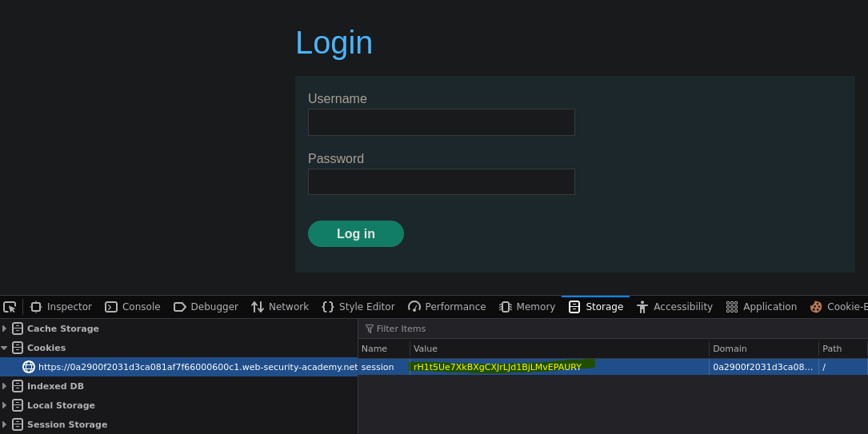Expand the Local Storage arrow
This screenshot has height=434, width=868.
point(5,405)
